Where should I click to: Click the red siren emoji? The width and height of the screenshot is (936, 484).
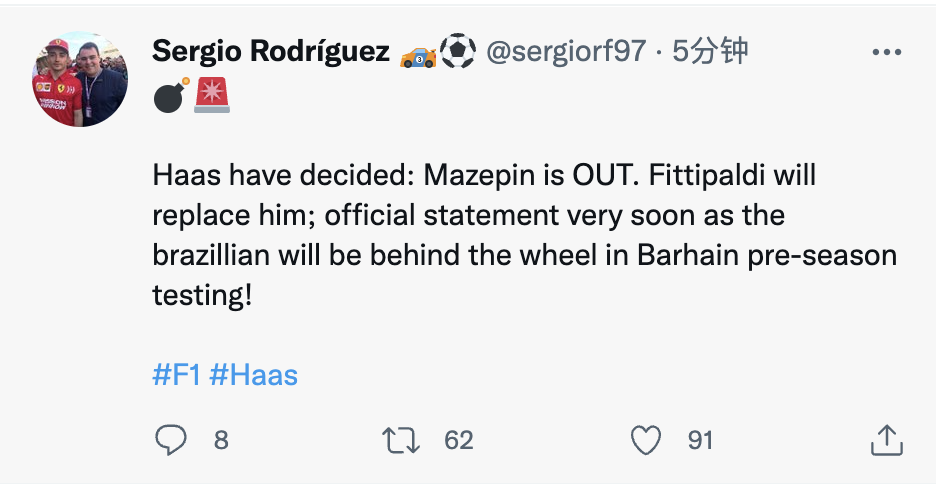tap(212, 95)
